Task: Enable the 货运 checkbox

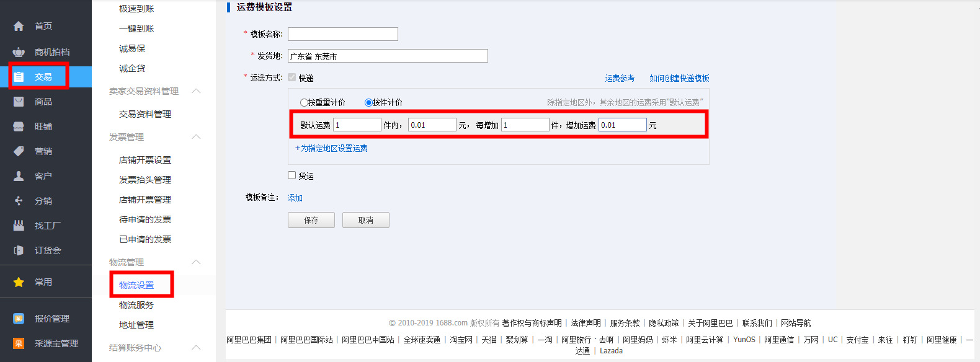Action: pyautogui.click(x=292, y=175)
